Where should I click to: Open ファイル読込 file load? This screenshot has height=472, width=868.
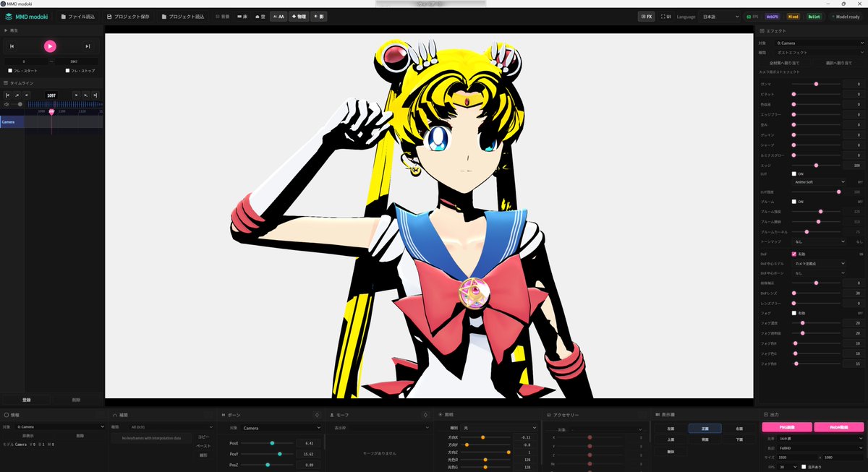[78, 16]
